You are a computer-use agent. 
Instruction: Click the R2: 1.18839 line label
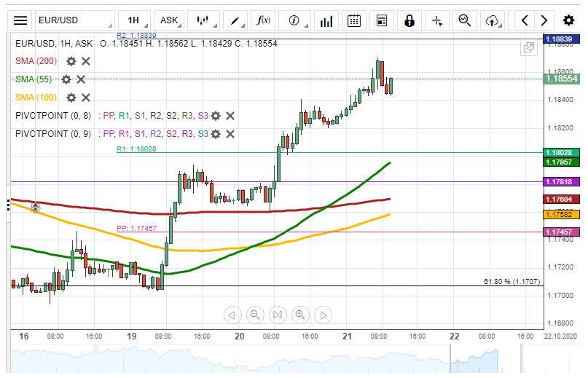click(136, 35)
